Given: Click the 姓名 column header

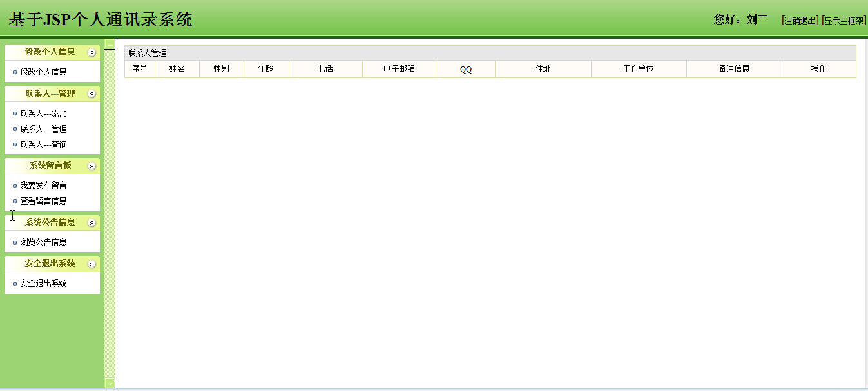Looking at the screenshot, I should pyautogui.click(x=177, y=69).
